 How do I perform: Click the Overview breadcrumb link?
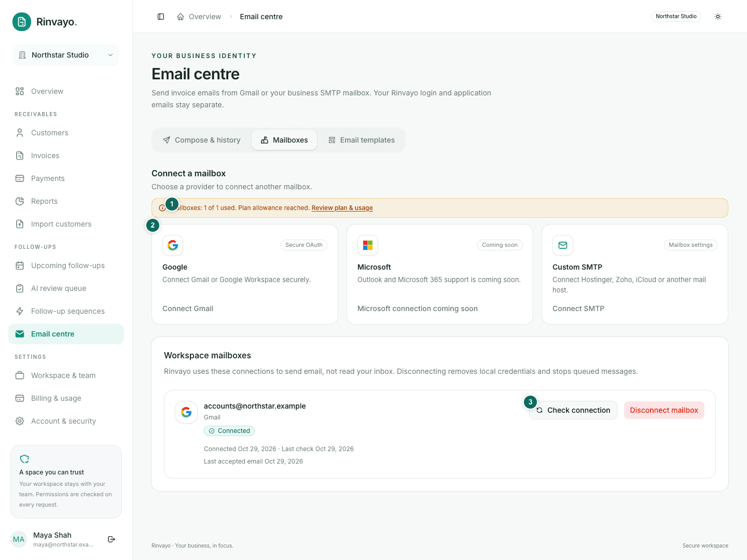tap(205, 17)
